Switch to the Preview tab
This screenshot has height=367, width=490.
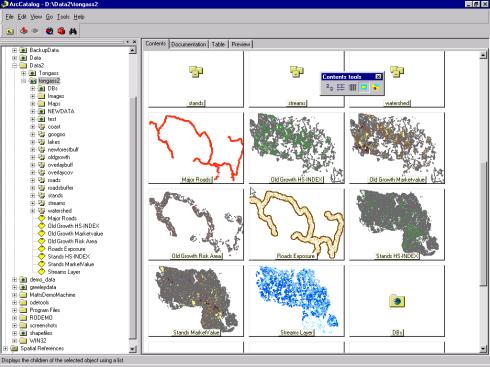241,44
